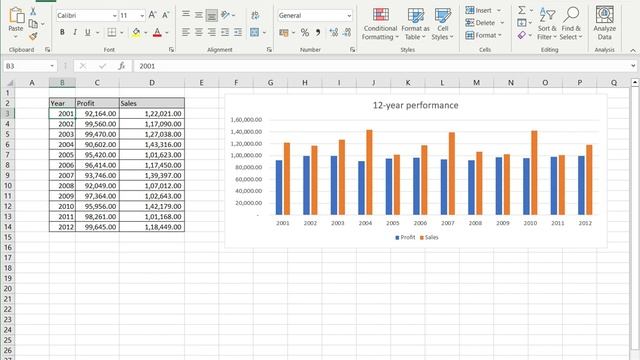Screen dimensions: 640x360
Task: Click the Insert cells button
Action: click(483, 10)
